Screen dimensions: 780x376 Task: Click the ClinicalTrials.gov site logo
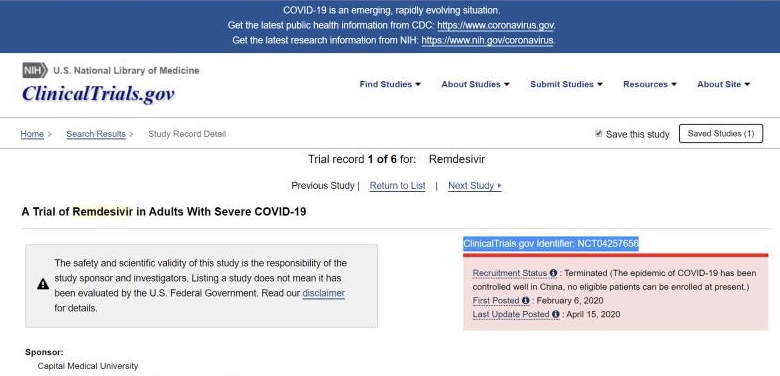(x=98, y=94)
